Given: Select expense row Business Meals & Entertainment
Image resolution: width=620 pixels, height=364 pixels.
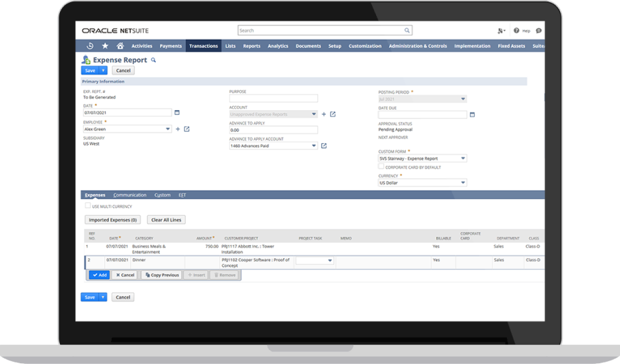Looking at the screenshot, I should 314,249.
